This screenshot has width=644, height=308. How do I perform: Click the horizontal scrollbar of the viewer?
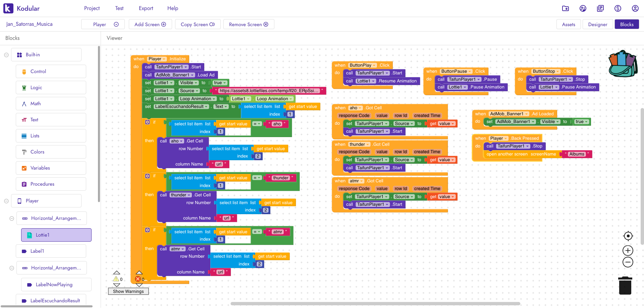point(375,304)
